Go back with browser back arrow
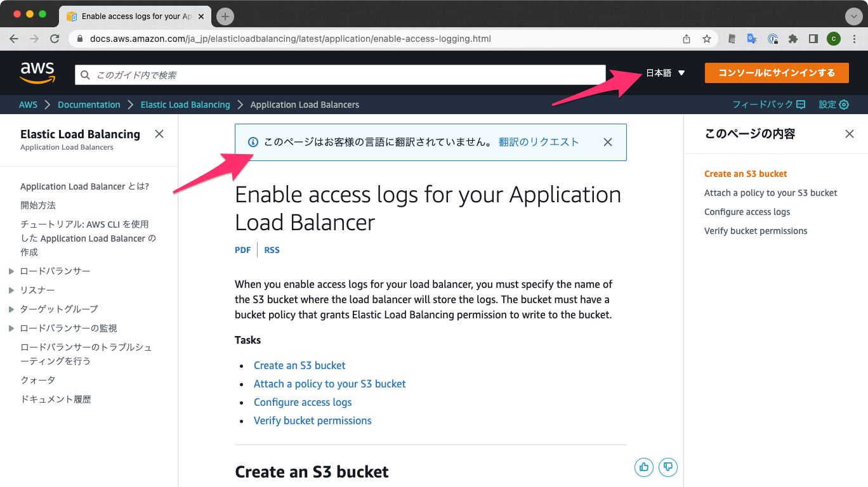Image resolution: width=868 pixels, height=487 pixels. tap(14, 39)
